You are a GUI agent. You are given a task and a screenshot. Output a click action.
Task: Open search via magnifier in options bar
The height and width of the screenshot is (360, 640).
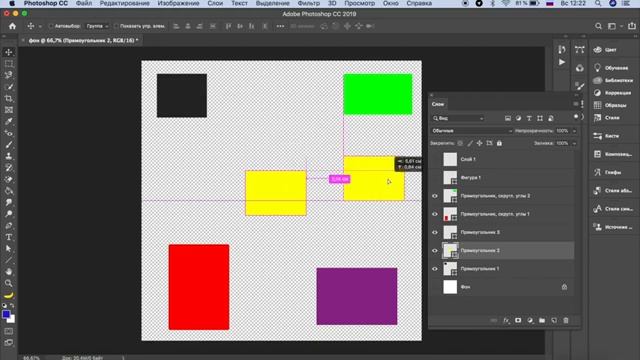[x=598, y=26]
